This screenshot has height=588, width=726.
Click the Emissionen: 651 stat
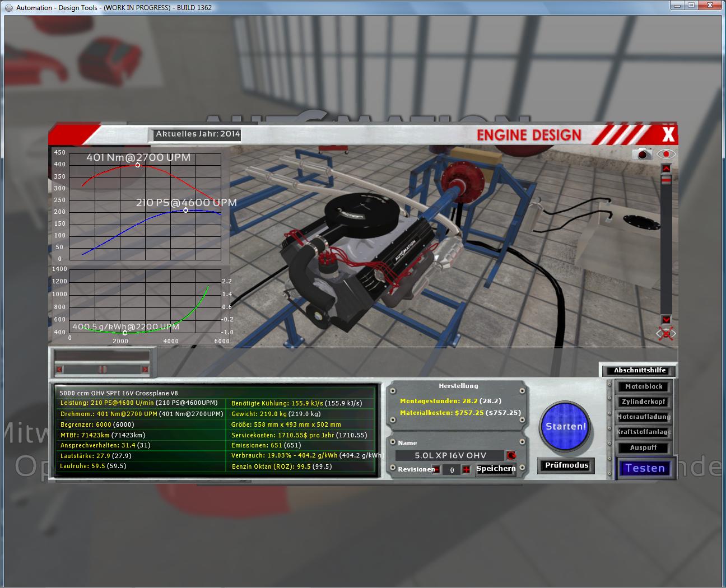coord(266,445)
